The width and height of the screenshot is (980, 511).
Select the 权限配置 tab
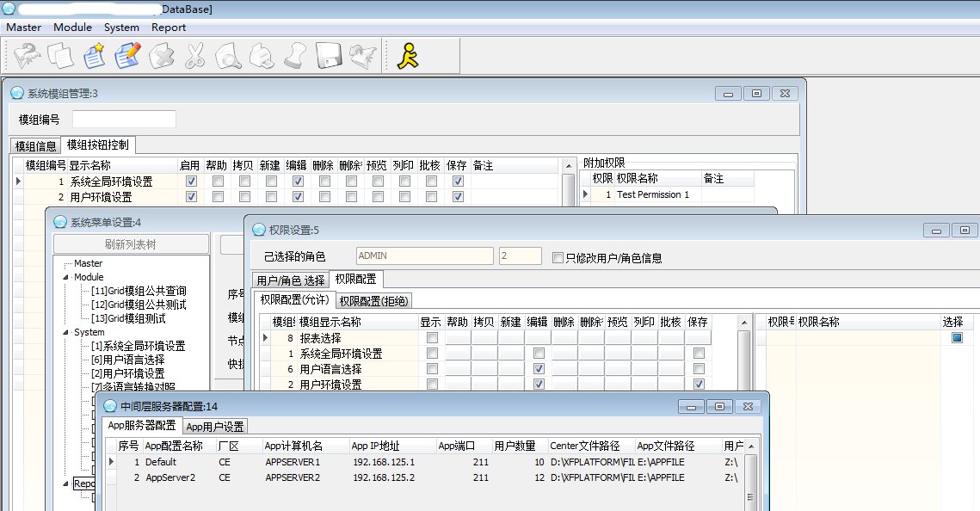[x=355, y=279]
